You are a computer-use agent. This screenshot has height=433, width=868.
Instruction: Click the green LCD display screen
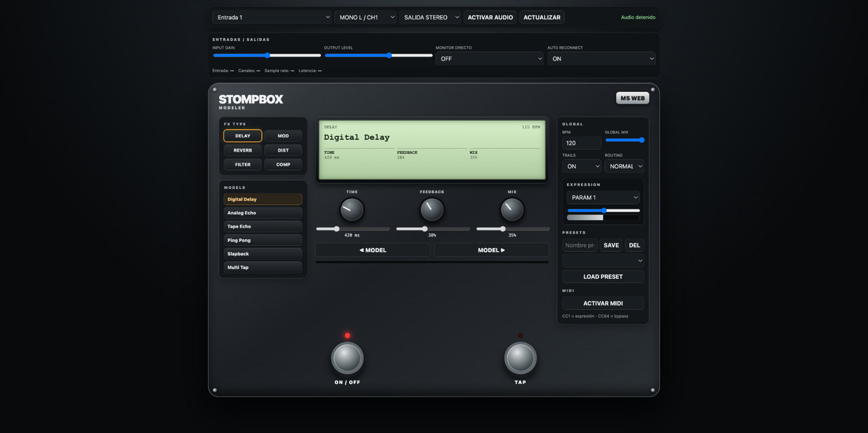tap(432, 150)
